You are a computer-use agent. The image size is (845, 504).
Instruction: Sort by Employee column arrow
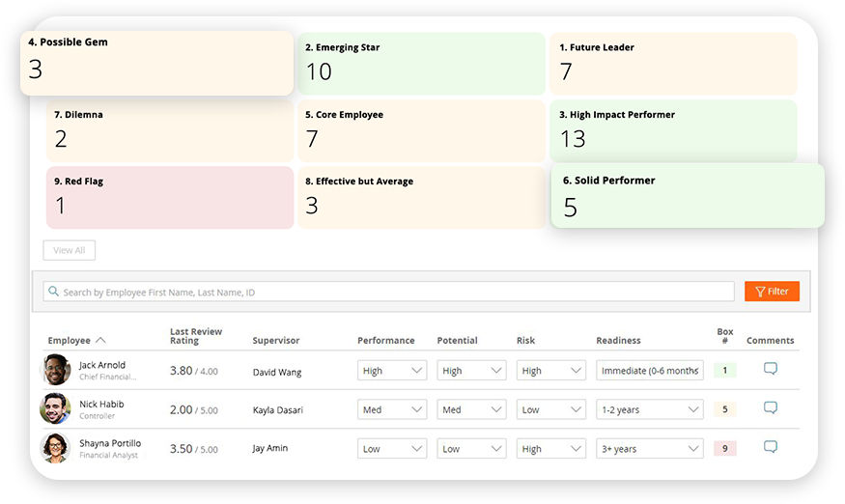(100, 340)
